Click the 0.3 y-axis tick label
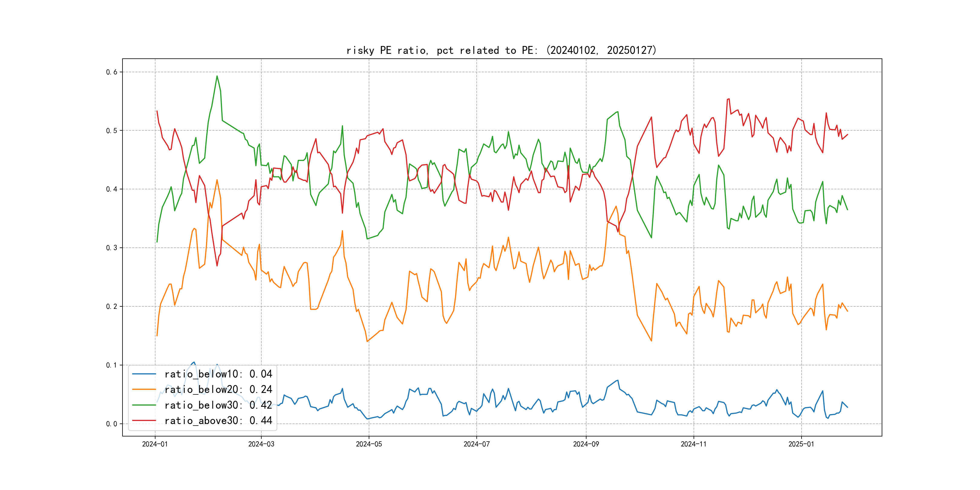Screen dimensions: 980x490 pyautogui.click(x=112, y=248)
